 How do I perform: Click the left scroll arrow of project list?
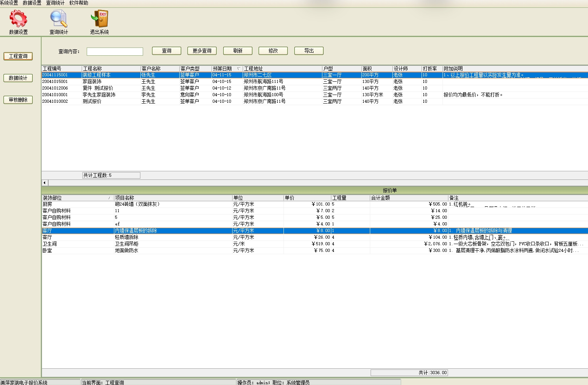(x=45, y=183)
